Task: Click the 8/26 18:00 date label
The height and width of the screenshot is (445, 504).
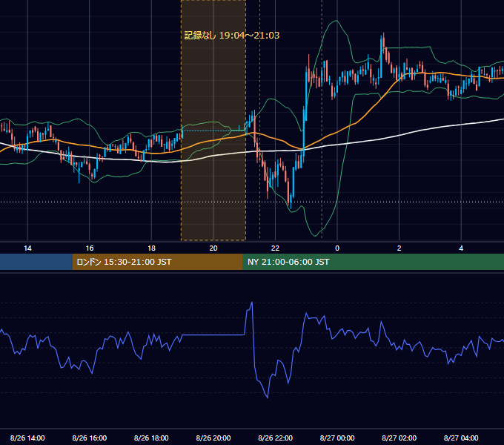Action: 151,438
